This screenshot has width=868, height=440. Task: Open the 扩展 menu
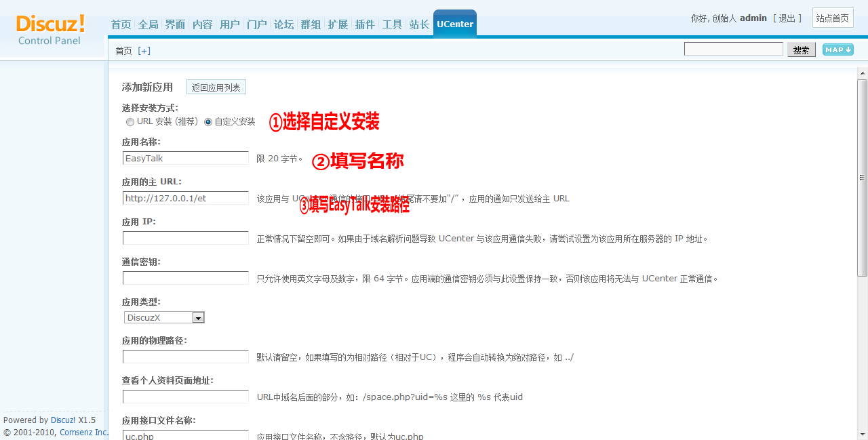pyautogui.click(x=338, y=24)
